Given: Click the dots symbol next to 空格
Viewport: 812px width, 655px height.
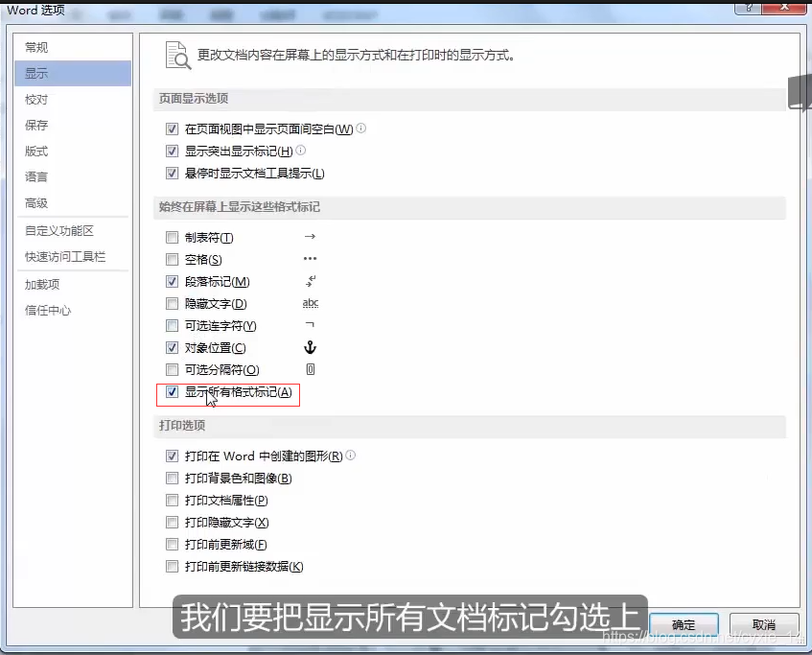Looking at the screenshot, I should click(310, 259).
